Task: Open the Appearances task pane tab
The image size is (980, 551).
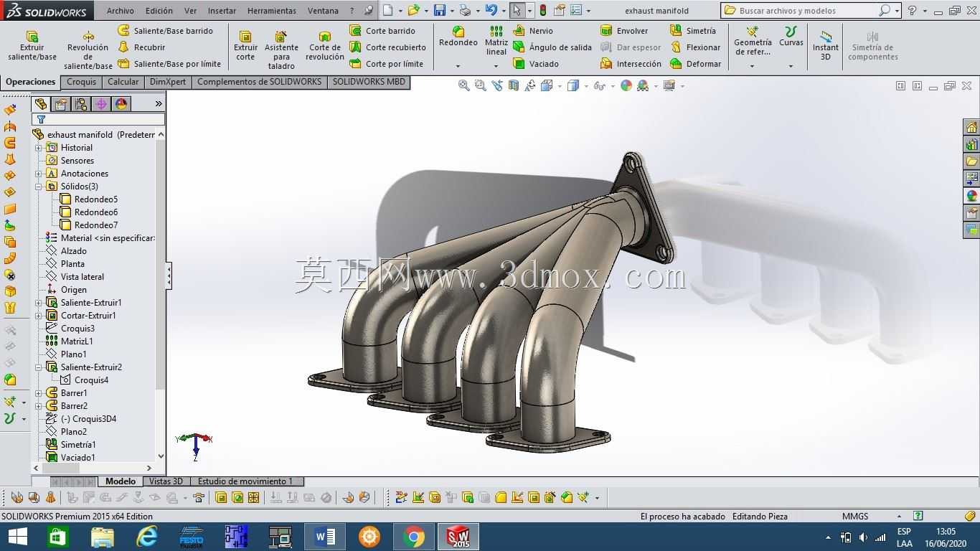Action: coord(972,196)
